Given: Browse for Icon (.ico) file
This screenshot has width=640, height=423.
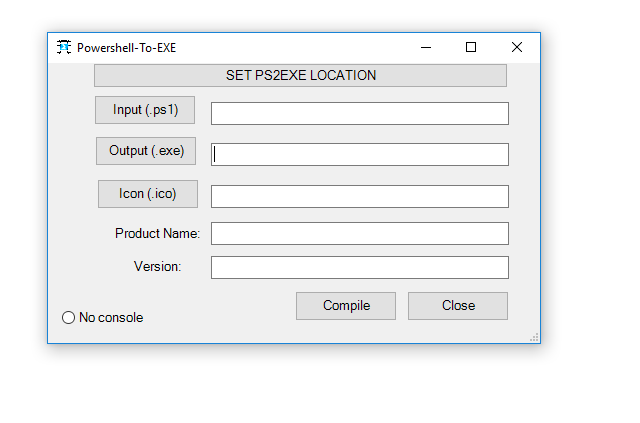Looking at the screenshot, I should (148, 194).
